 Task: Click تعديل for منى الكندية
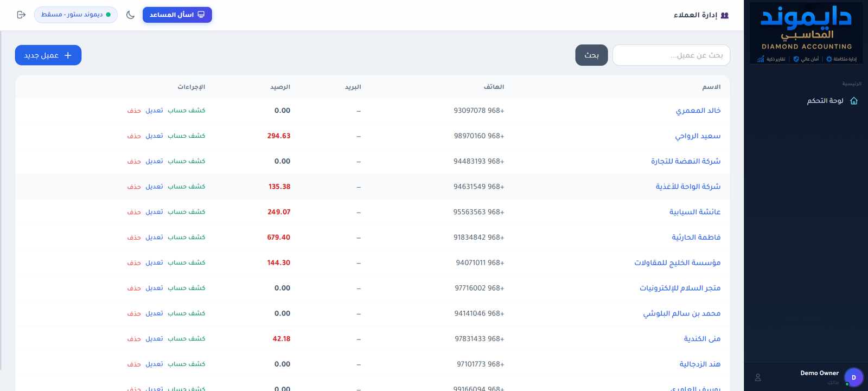click(154, 339)
